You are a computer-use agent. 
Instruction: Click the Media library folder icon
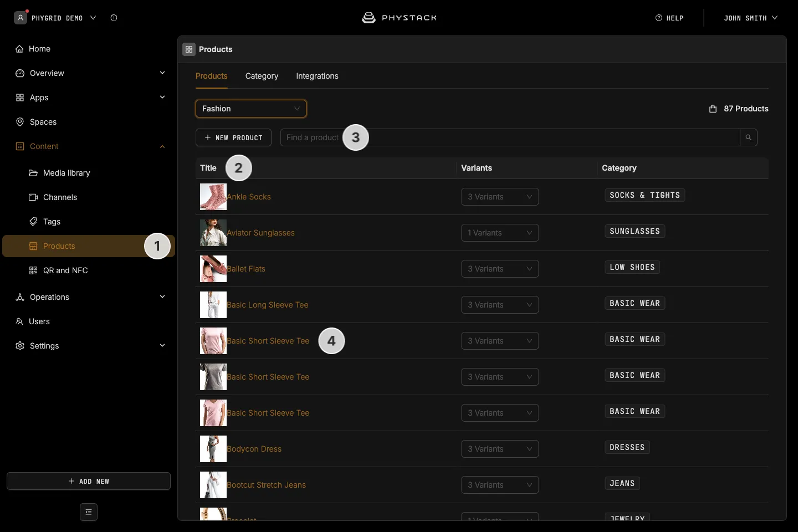[x=33, y=173]
